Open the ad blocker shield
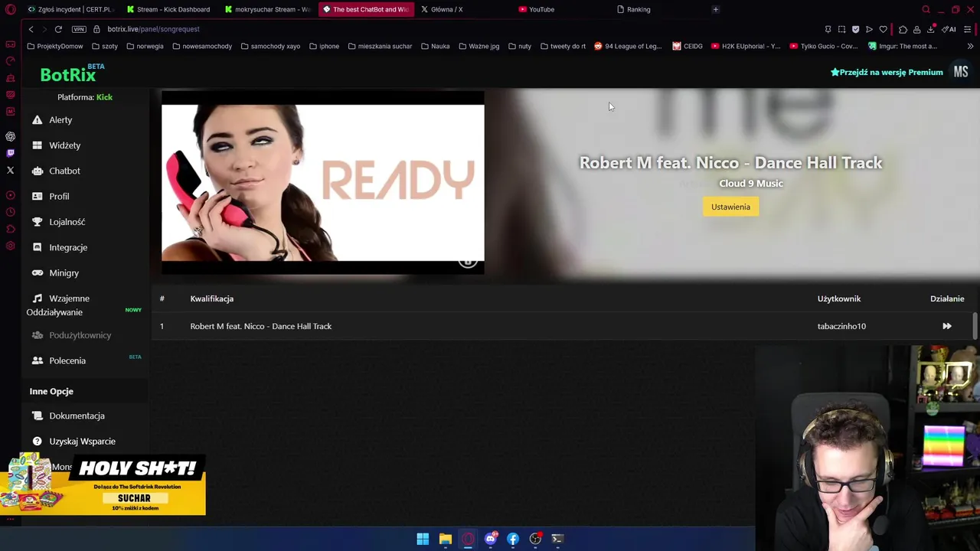The image size is (980, 551). click(x=855, y=29)
